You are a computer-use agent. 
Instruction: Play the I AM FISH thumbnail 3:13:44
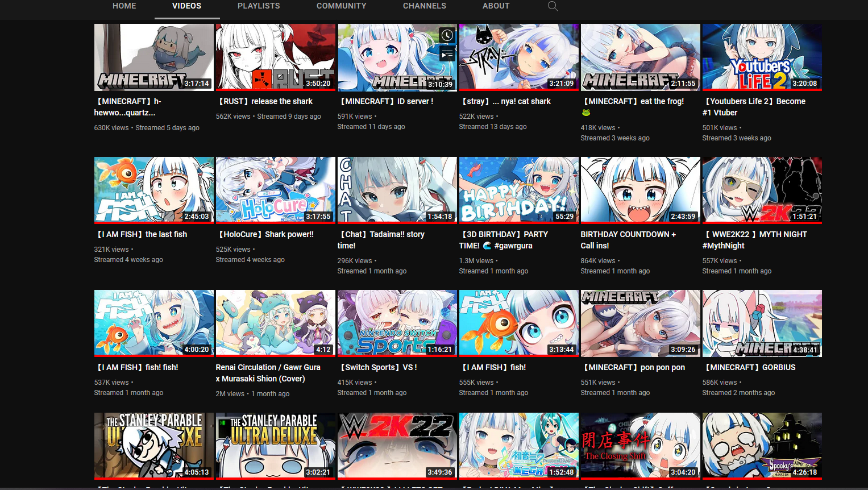[519, 323]
